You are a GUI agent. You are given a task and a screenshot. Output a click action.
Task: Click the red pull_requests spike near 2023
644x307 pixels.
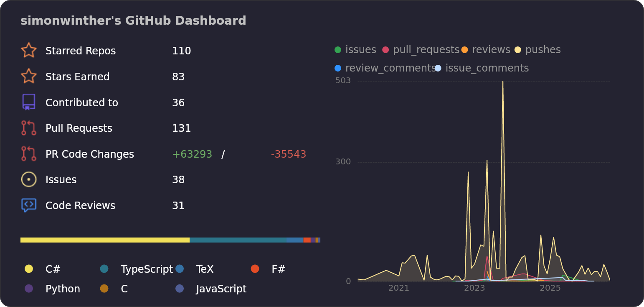point(487,257)
